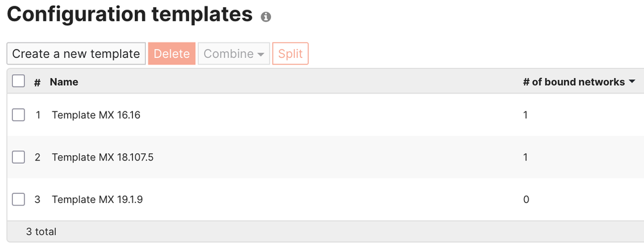Open Template MX 19.1.9

point(97,200)
